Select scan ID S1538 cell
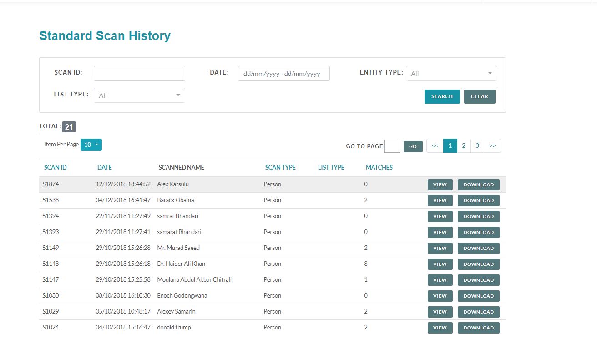Image resolution: width=597 pixels, height=364 pixels. (x=51, y=200)
